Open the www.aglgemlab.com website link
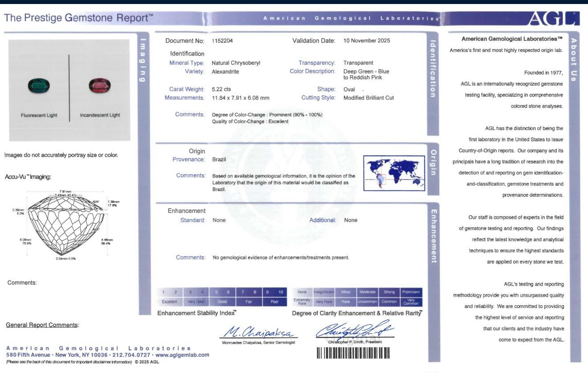 [183, 355]
